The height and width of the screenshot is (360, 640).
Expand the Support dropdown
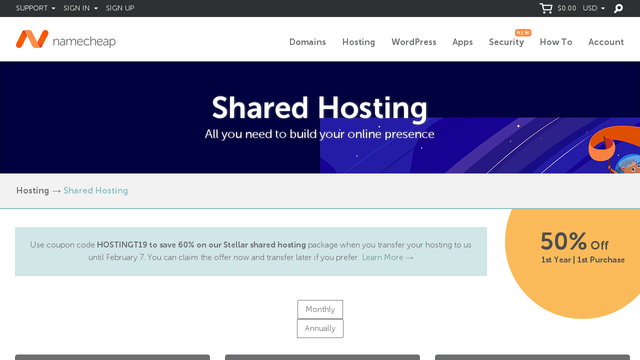tap(36, 8)
